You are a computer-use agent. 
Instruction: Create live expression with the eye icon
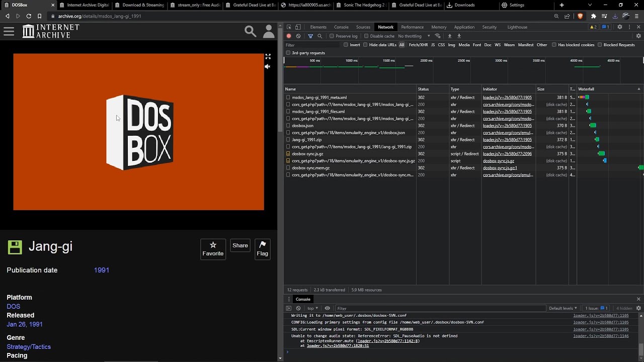(x=327, y=308)
